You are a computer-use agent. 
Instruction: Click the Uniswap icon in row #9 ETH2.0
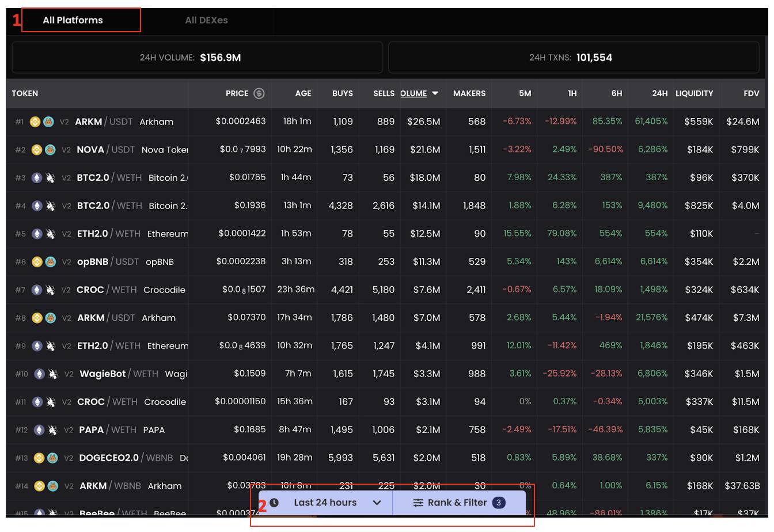coord(50,346)
